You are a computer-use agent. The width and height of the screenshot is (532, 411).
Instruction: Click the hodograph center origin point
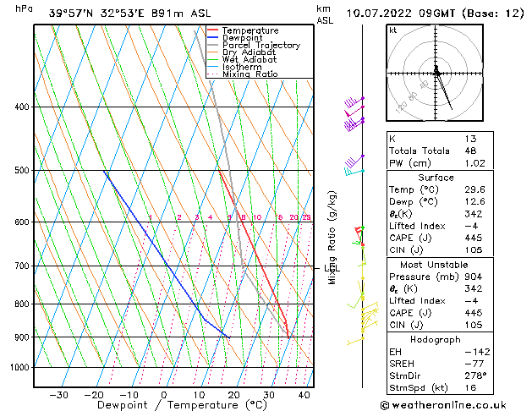[x=436, y=73]
